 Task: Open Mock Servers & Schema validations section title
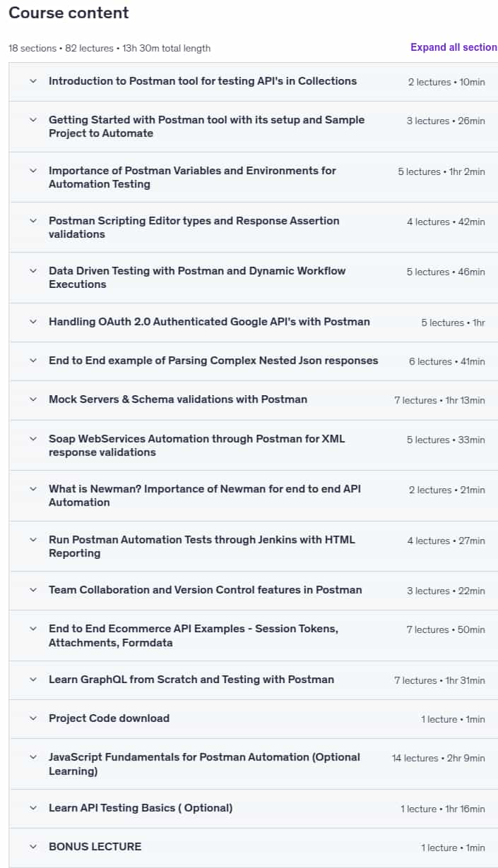178,399
